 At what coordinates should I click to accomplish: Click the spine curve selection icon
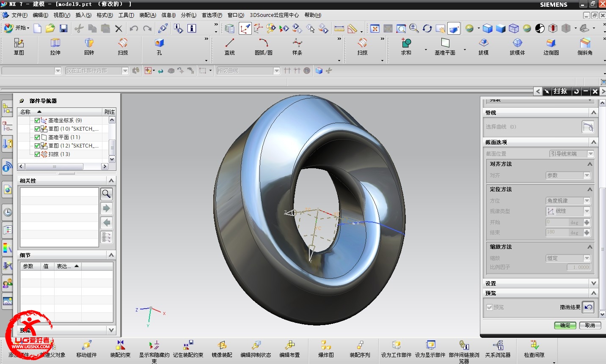tap(588, 126)
